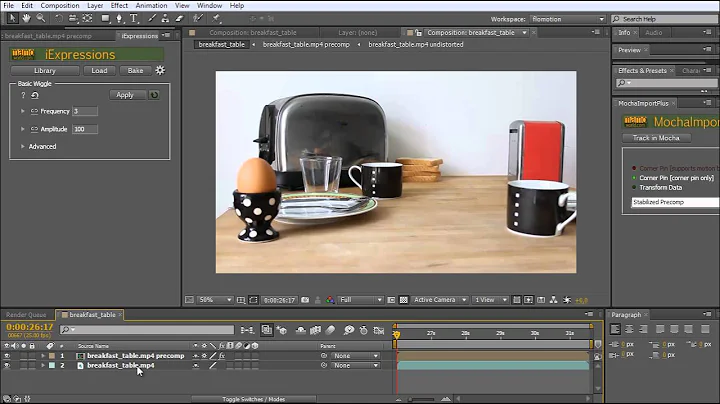The width and height of the screenshot is (720, 404).
Task: Open iExpressions settings gear
Action: [160, 70]
